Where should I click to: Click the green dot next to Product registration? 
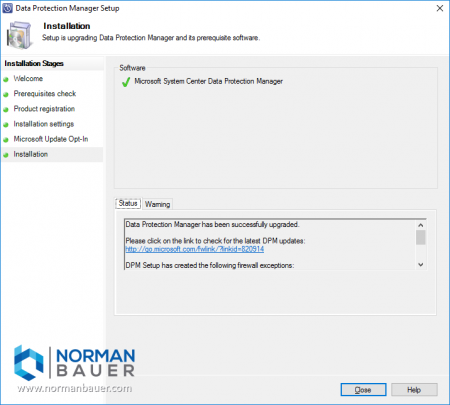6,110
